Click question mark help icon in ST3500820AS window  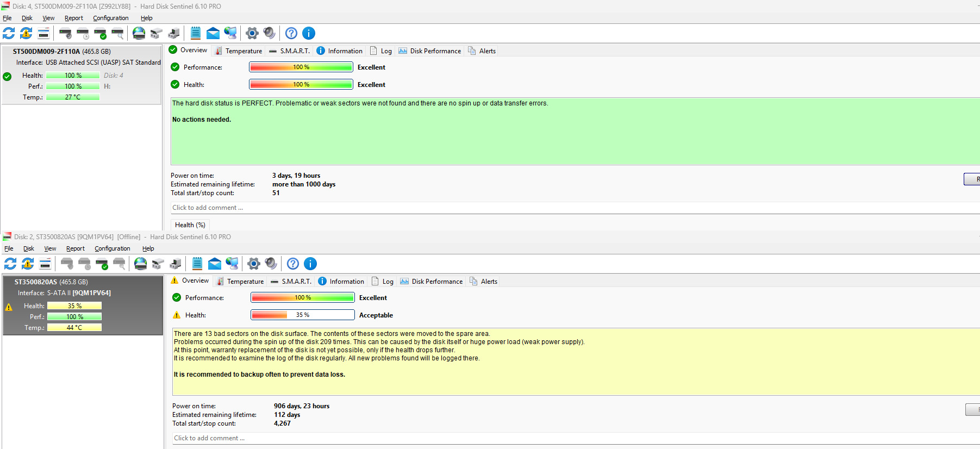pos(293,264)
